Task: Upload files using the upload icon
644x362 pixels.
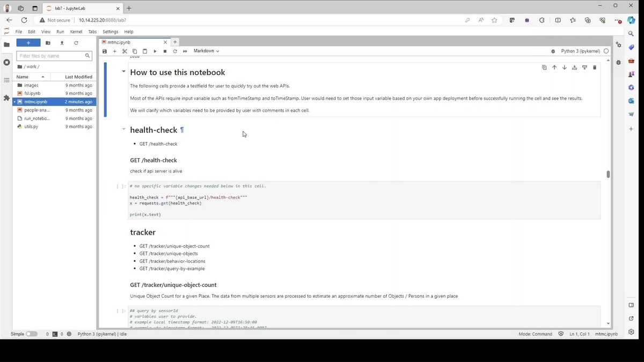Action: [x=62, y=43]
